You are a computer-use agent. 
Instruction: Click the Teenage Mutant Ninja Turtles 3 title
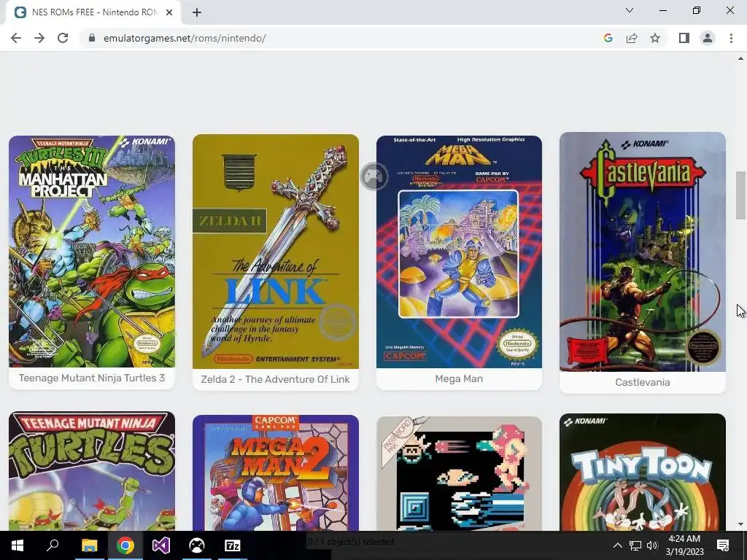(x=92, y=378)
